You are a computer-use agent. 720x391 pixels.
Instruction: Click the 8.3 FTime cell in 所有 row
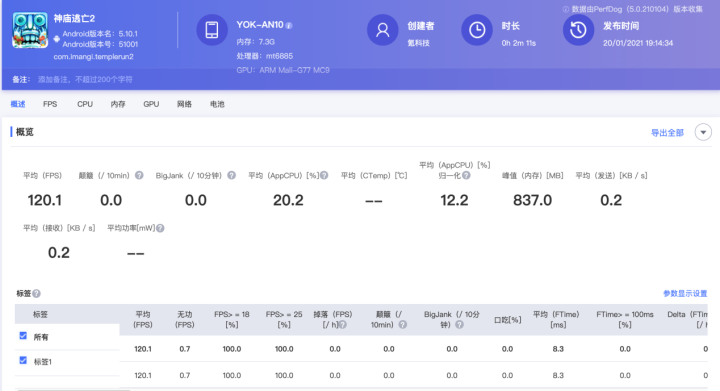coord(558,349)
